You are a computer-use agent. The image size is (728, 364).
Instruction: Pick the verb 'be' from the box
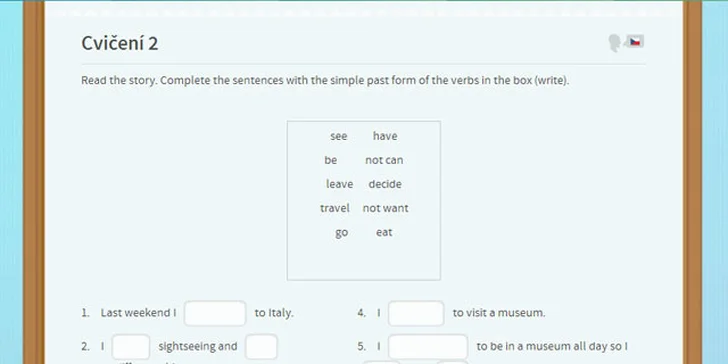331,160
